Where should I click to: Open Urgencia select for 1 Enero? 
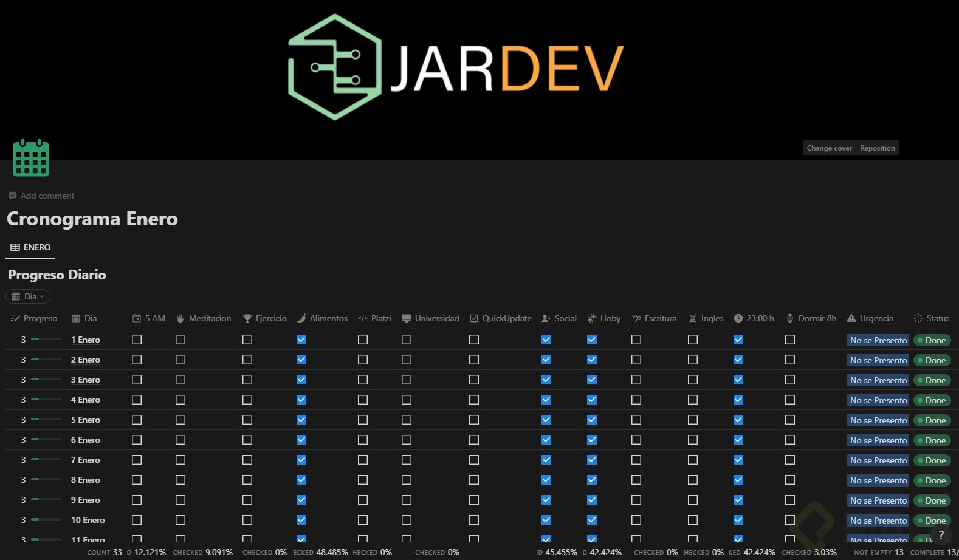pyautogui.click(x=878, y=340)
